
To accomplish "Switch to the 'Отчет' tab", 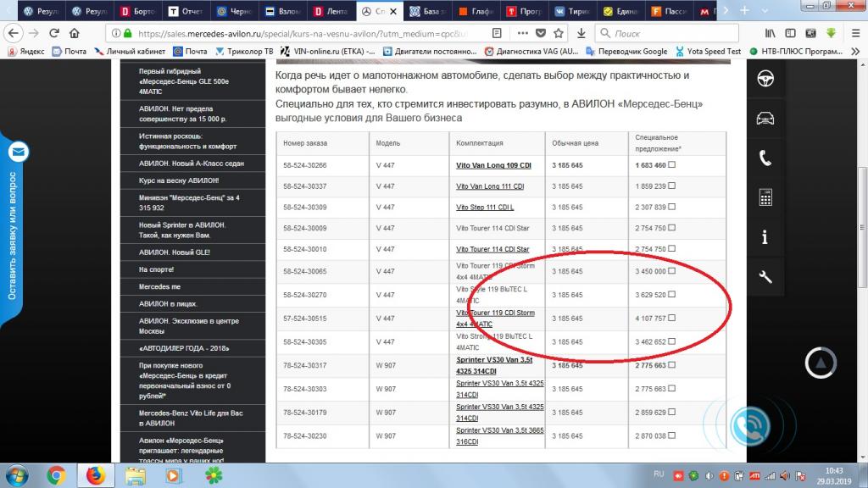I will tap(186, 10).
